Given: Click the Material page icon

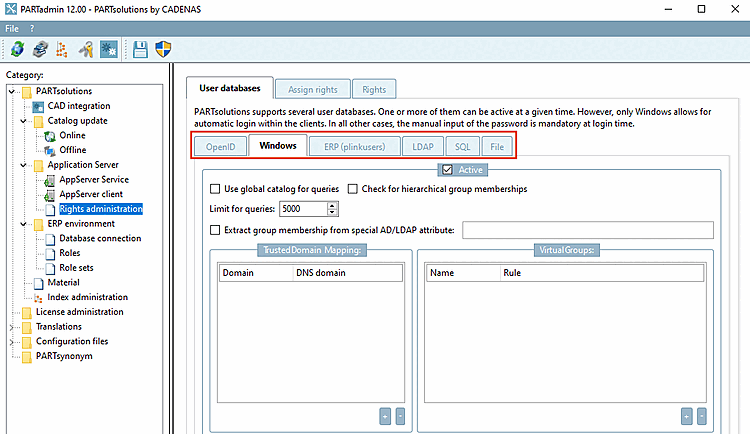Looking at the screenshot, I should 39,283.
